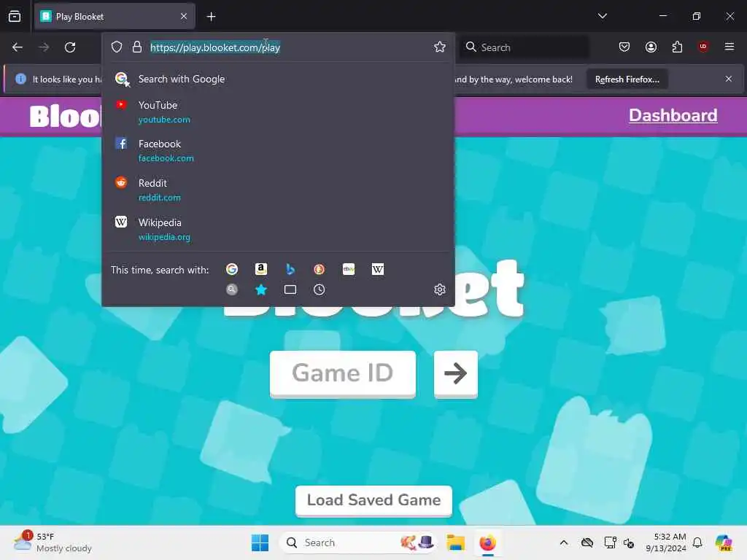The width and height of the screenshot is (747, 560).
Task: Open the list all tabs dropdown
Action: tap(602, 16)
